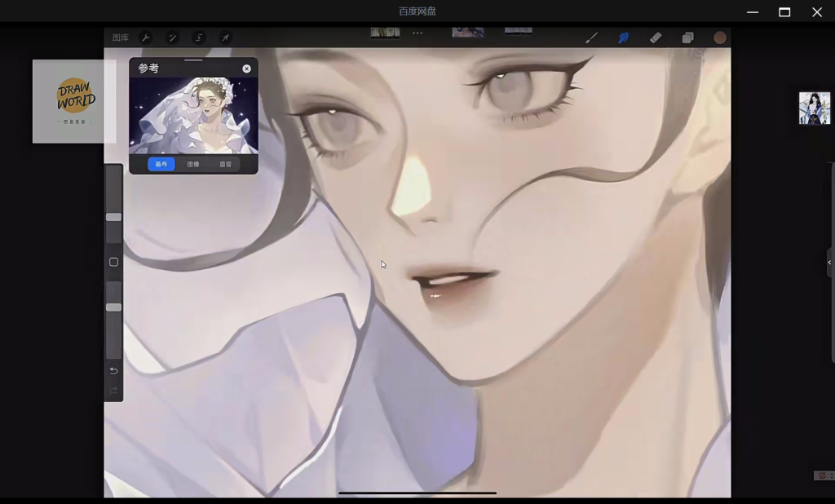Open the 图库 gallery

click(120, 38)
